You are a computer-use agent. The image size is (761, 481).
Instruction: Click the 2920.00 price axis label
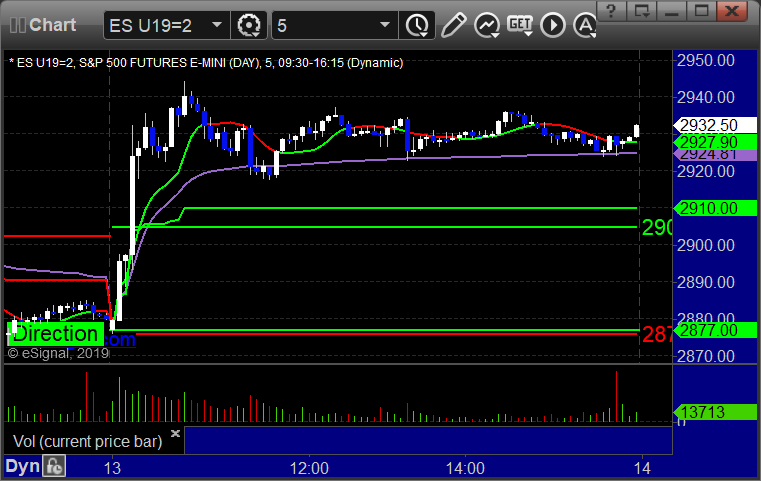tap(706, 171)
